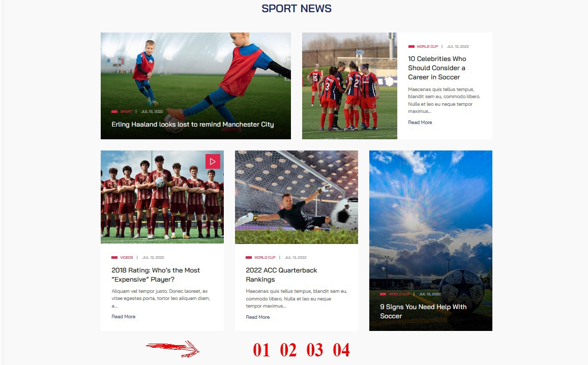Open the Erling Haaland article title

click(193, 125)
